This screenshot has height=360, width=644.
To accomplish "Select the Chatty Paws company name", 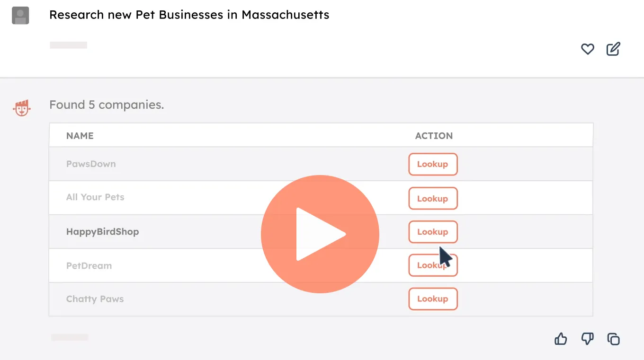I will pyautogui.click(x=95, y=299).
